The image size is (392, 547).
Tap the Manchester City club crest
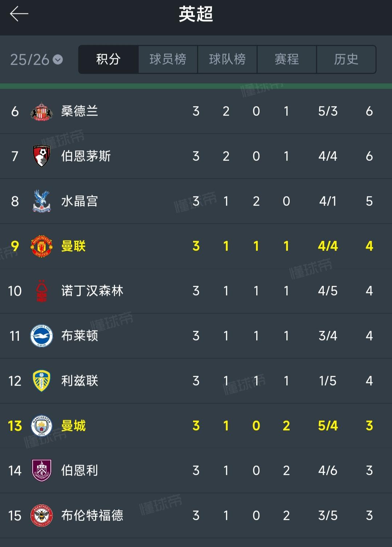pos(41,426)
